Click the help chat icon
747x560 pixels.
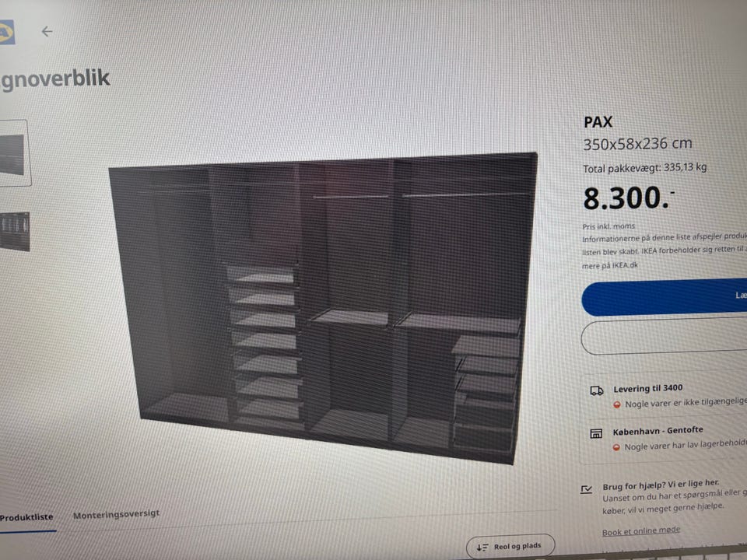point(587,489)
